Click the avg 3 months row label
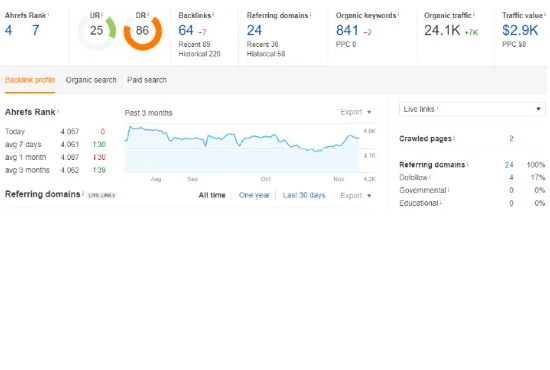Image resolution: width=550 pixels, height=370 pixels. tap(27, 170)
